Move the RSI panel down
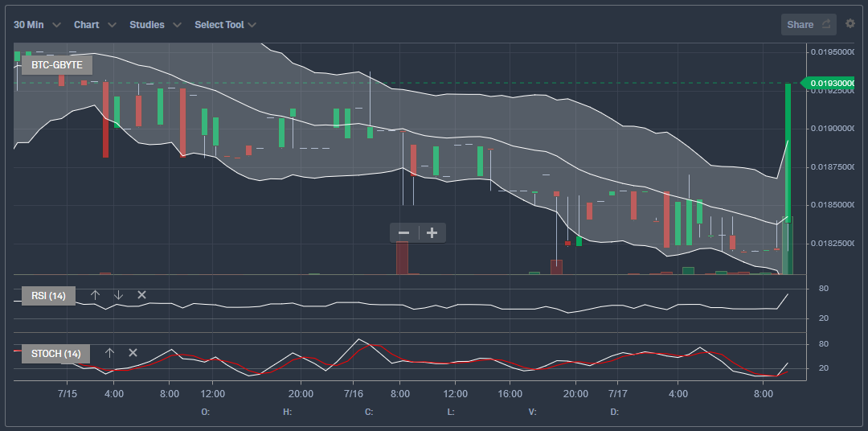868x431 pixels. [118, 295]
